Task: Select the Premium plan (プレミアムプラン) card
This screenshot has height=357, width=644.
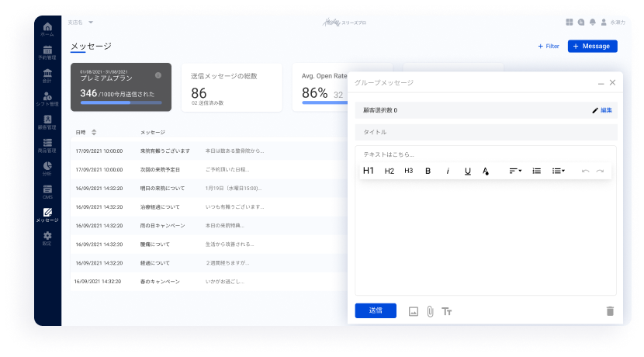Action: 121,87
